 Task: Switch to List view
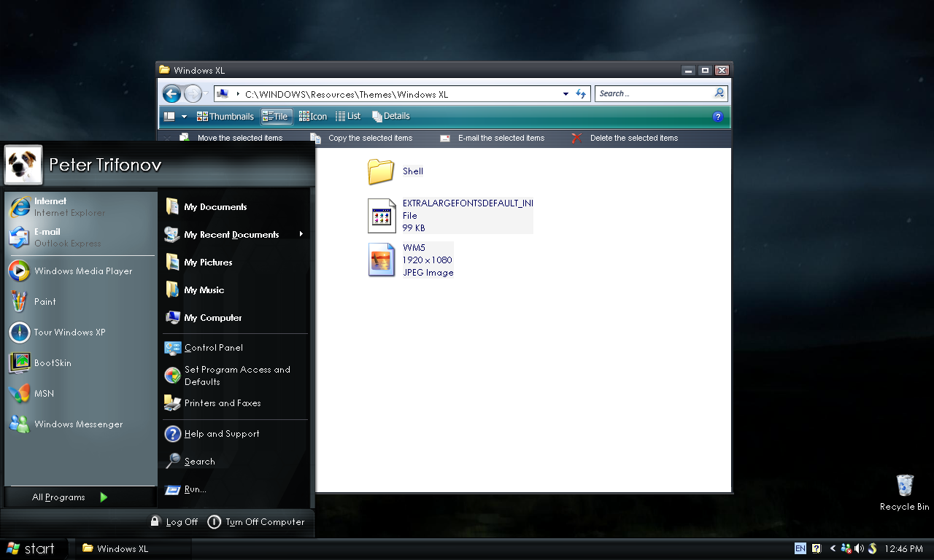point(349,116)
